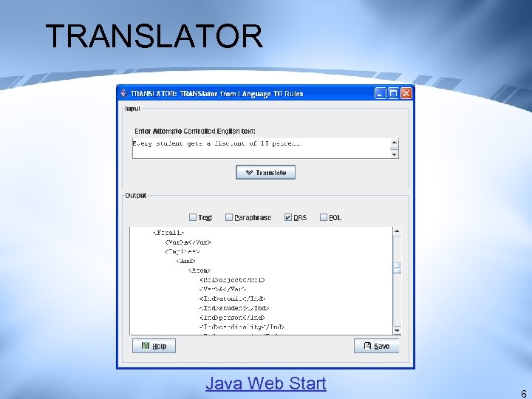Save the translation output
The height and width of the screenshot is (399, 532).
tap(376, 346)
